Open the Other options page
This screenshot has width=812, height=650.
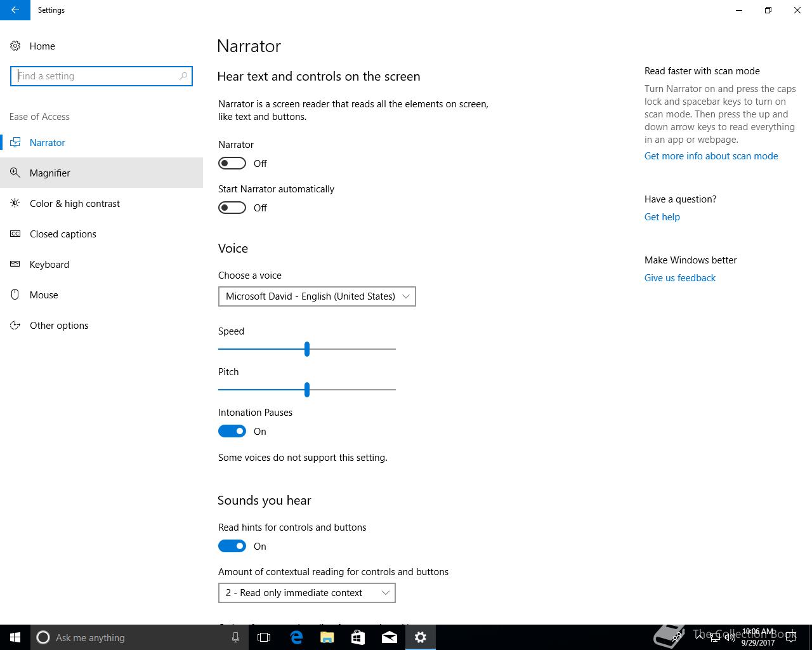click(101, 325)
